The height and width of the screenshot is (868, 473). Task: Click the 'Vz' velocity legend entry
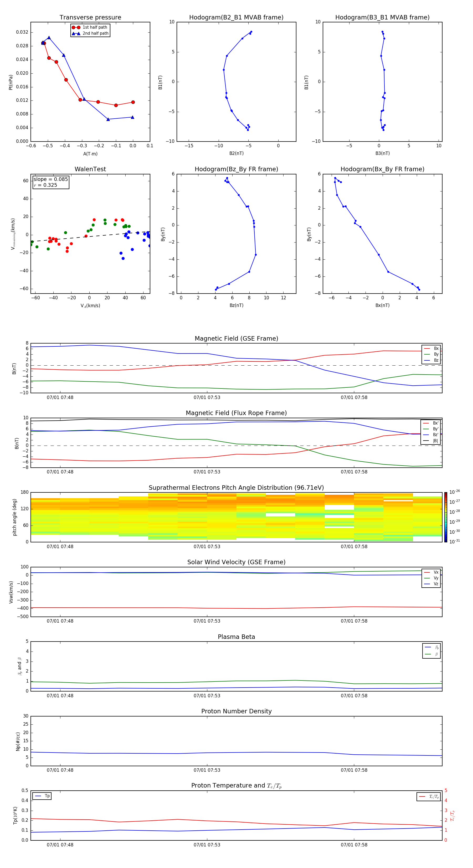point(431,584)
